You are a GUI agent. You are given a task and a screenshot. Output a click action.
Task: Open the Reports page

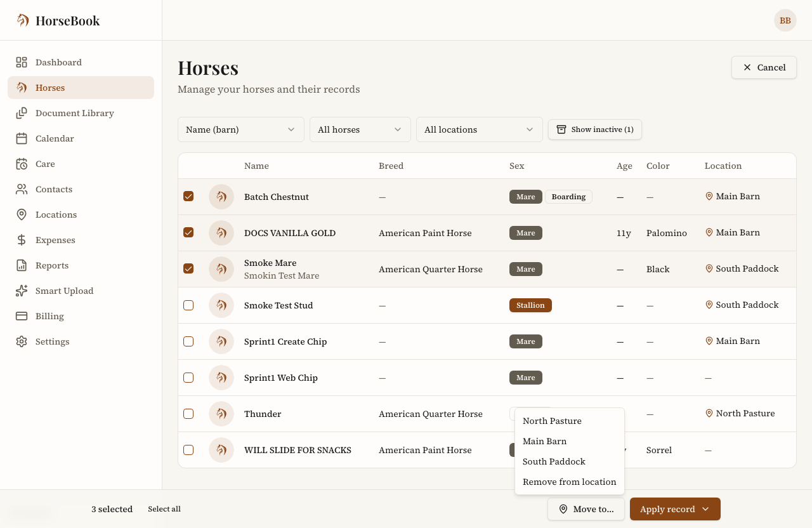click(x=81, y=265)
